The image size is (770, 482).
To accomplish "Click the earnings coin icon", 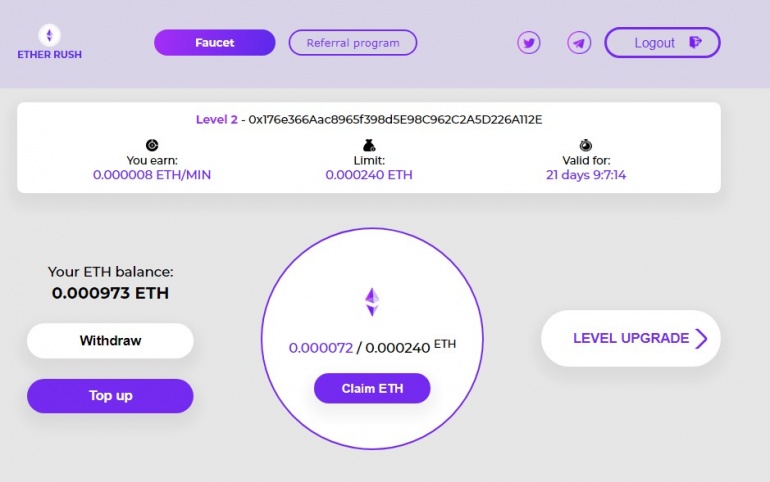I will tap(152, 145).
